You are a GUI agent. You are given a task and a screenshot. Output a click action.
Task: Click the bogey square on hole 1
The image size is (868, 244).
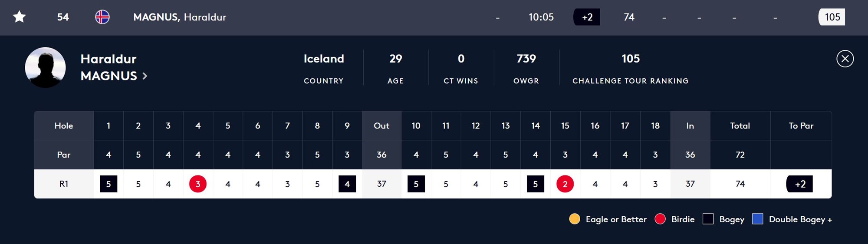point(108,184)
